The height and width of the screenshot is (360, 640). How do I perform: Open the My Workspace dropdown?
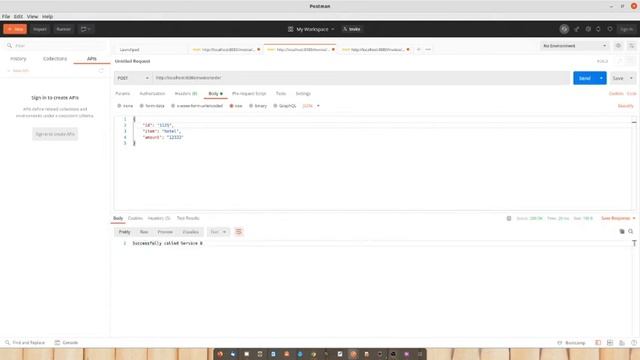311,29
